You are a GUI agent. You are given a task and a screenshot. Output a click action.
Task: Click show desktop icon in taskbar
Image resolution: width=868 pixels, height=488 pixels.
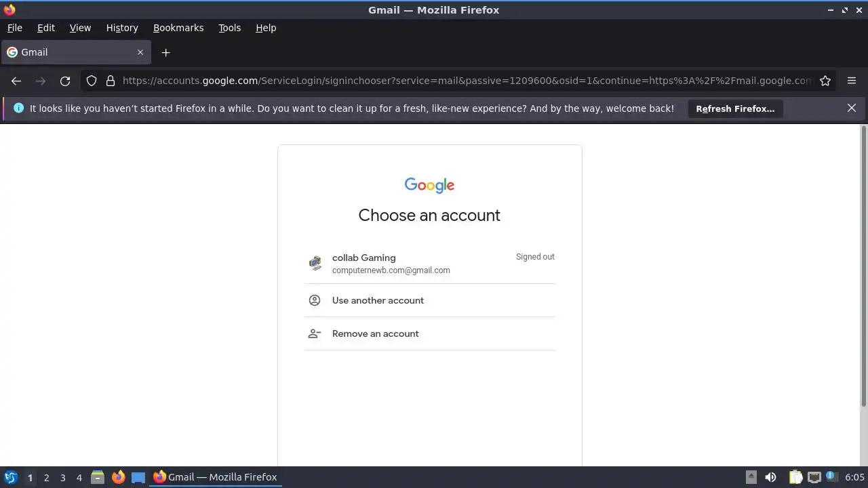(138, 477)
